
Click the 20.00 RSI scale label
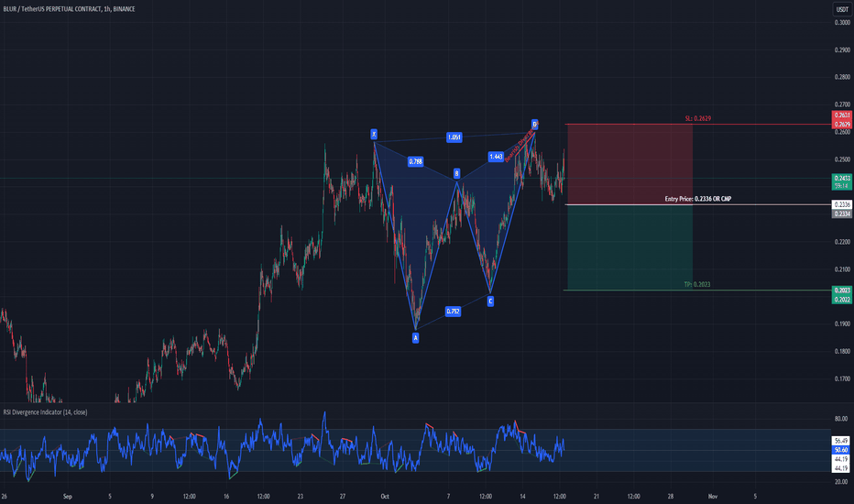[841, 481]
